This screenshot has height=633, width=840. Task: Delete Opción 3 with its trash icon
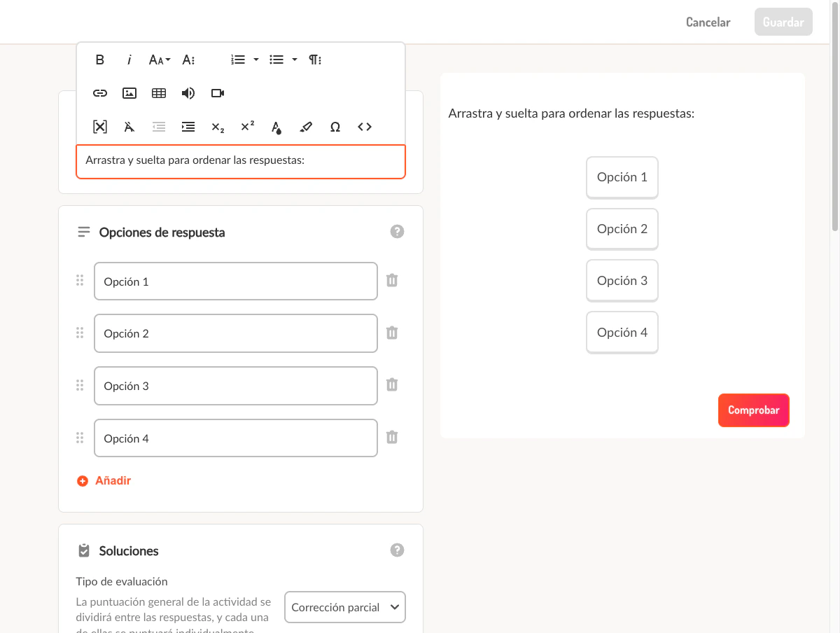tap(392, 385)
